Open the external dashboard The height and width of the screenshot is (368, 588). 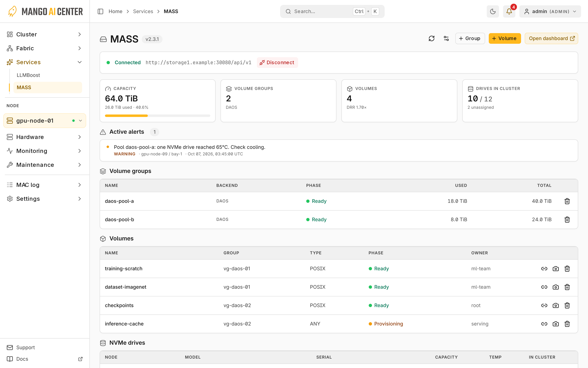coord(551,38)
